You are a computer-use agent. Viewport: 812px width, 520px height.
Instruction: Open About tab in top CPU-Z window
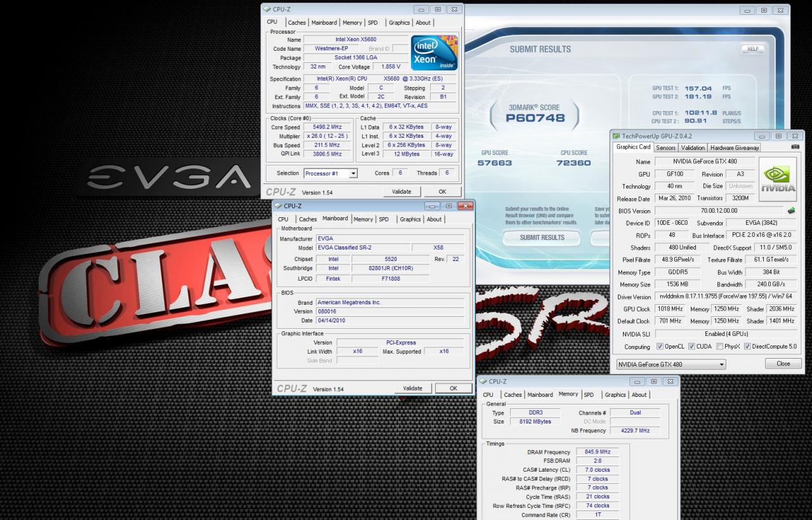coord(423,23)
